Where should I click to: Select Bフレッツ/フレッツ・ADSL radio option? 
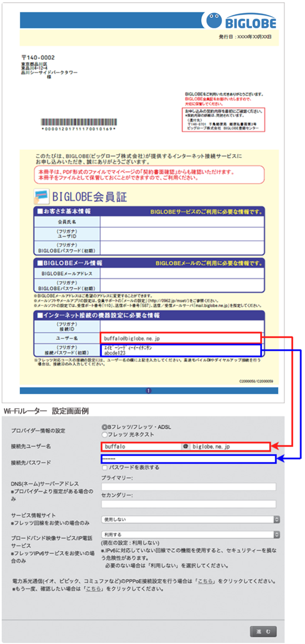tap(104, 427)
